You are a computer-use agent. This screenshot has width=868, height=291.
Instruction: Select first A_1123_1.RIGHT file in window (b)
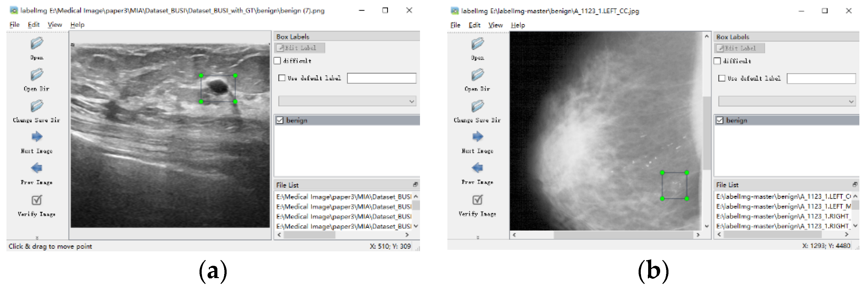pyautogui.click(x=783, y=216)
